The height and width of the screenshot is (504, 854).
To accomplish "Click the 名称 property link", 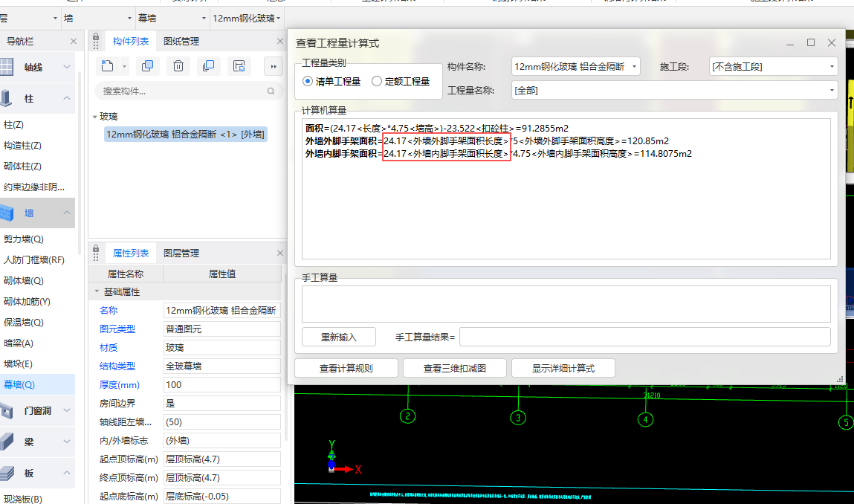I will [x=109, y=310].
